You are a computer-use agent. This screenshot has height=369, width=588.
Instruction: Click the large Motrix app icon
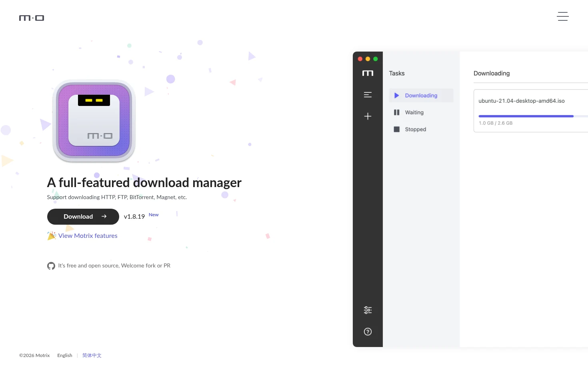[x=94, y=121]
